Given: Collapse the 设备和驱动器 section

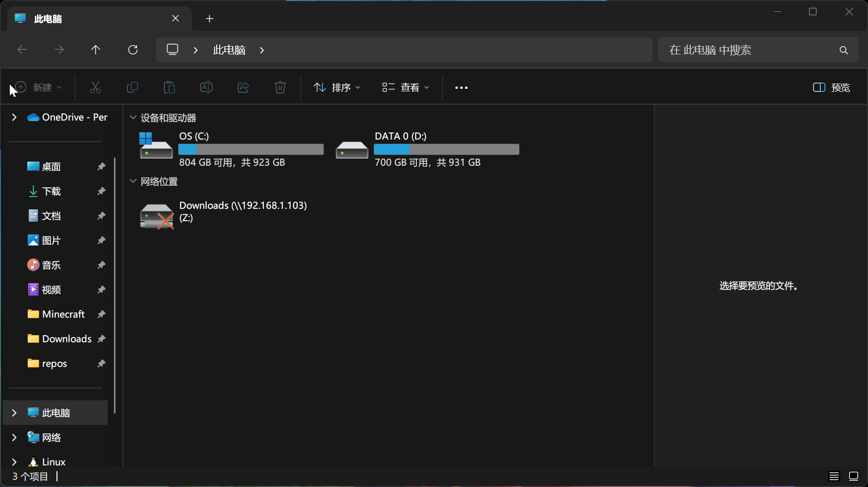Looking at the screenshot, I should 133,117.
